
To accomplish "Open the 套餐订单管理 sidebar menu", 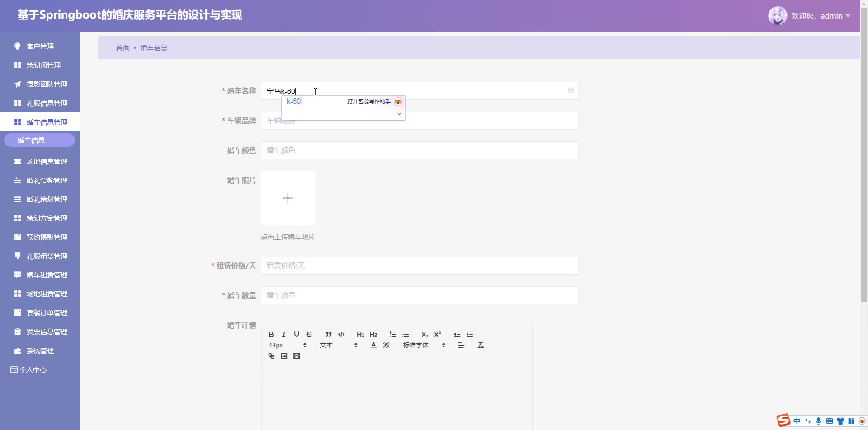I will [40, 313].
